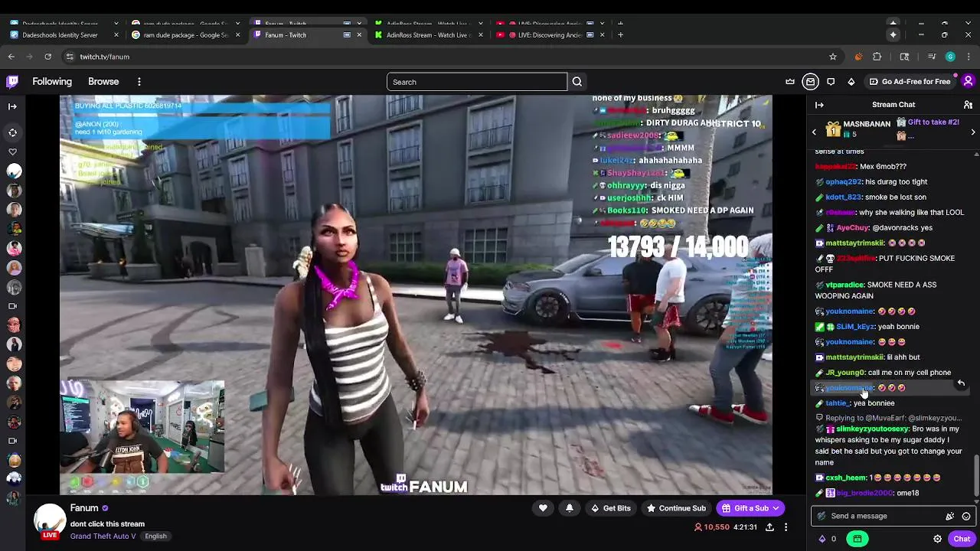Open Chrome profile G avatar
Image resolution: width=980 pixels, height=551 pixels.
[950, 57]
